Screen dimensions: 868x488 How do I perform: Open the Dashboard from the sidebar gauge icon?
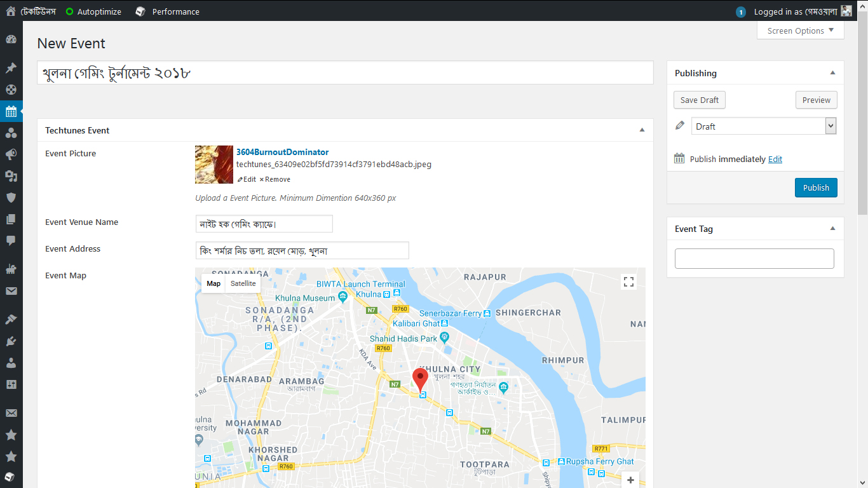[x=11, y=39]
